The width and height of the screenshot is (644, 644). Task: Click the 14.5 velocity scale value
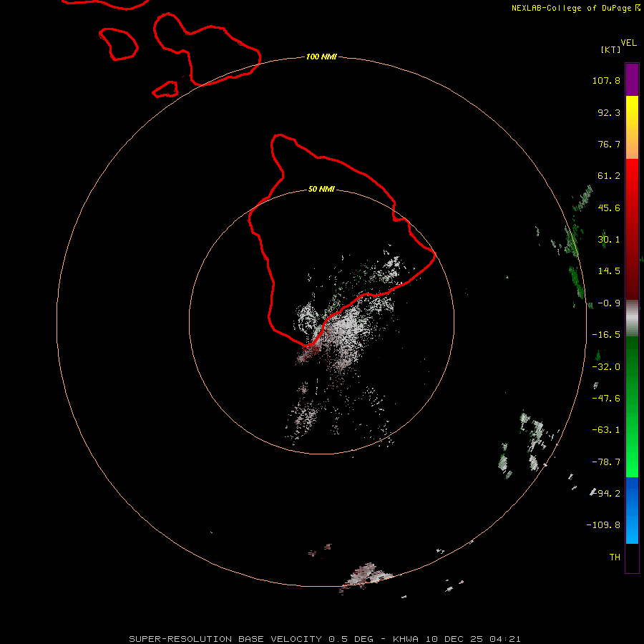pos(609,271)
